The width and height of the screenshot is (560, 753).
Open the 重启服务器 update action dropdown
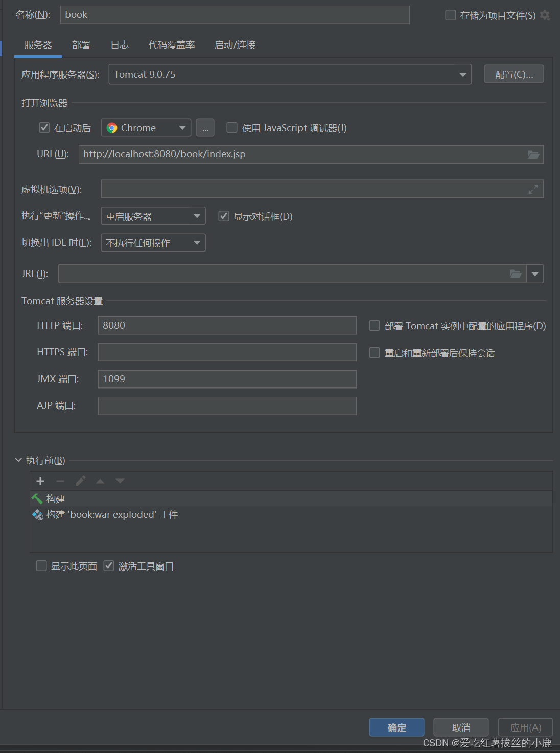click(x=153, y=216)
